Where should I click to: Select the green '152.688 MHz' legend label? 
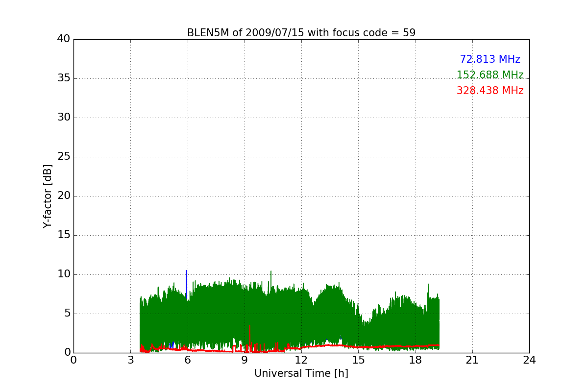(490, 75)
